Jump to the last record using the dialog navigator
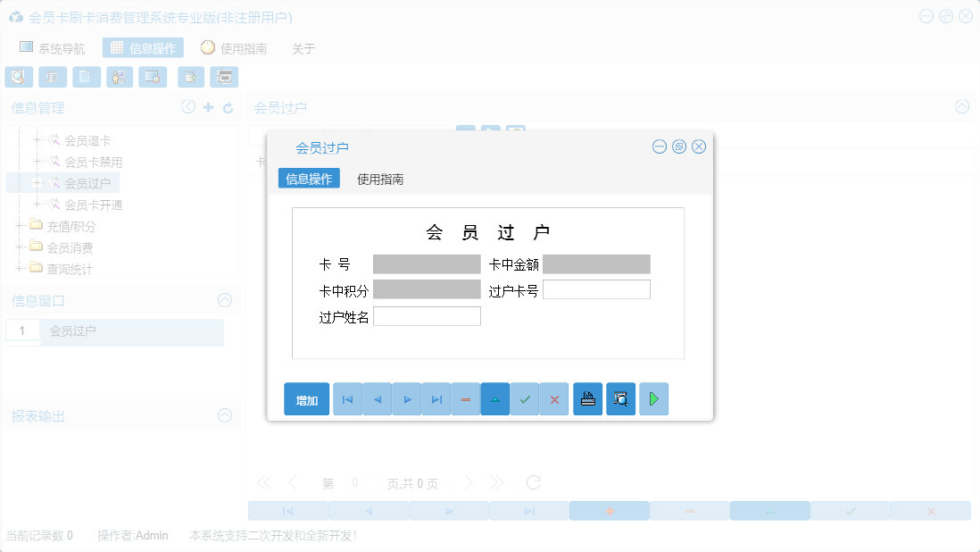This screenshot has height=552, width=980. click(x=436, y=399)
